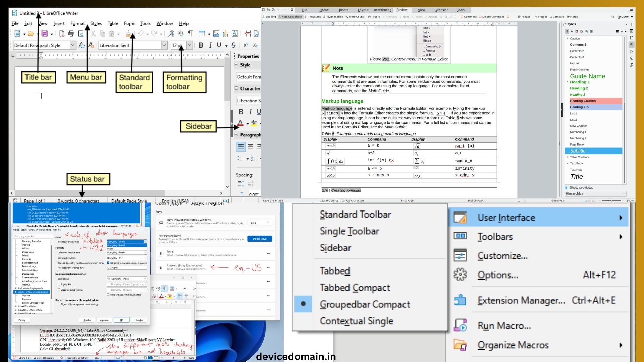Expand the Heading 1 style tree

[567, 82]
